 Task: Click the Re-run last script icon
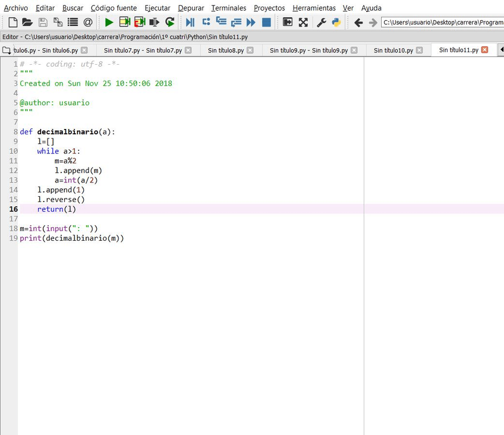pos(170,23)
